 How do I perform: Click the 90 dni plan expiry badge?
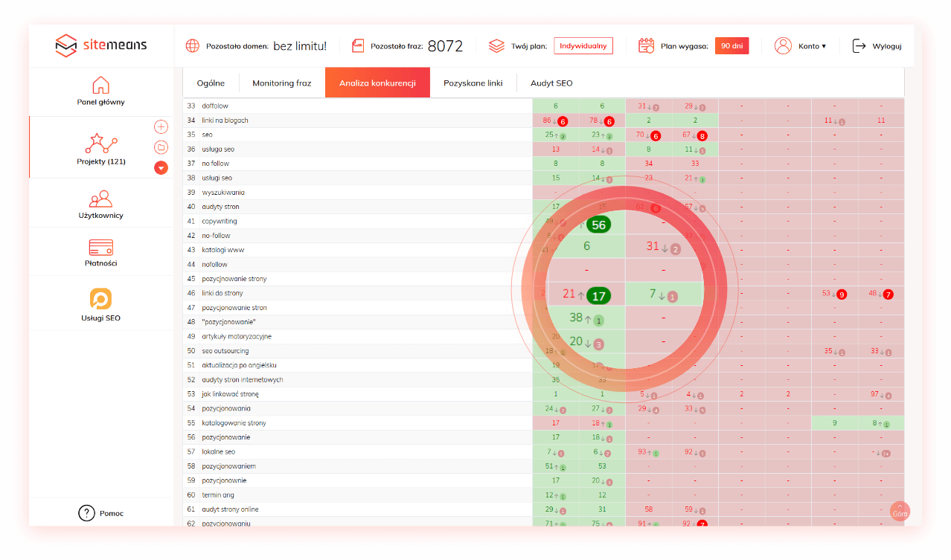(731, 46)
